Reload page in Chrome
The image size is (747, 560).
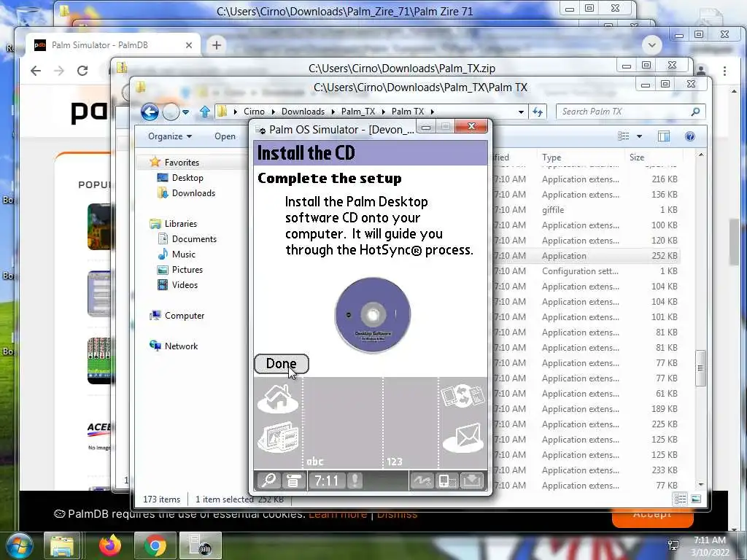tap(82, 71)
